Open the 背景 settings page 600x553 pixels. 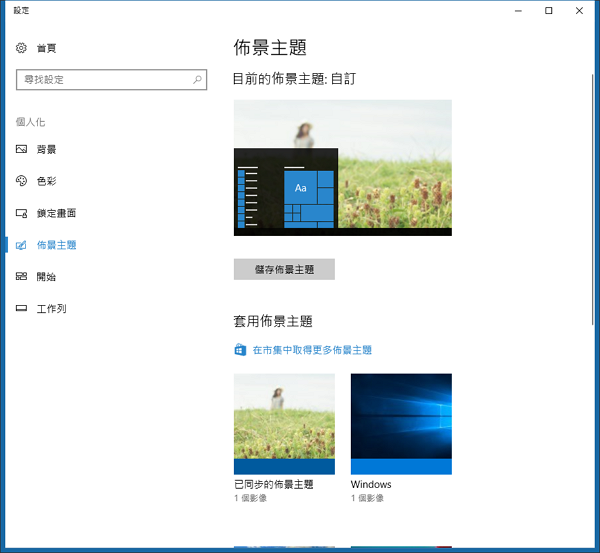tap(46, 149)
